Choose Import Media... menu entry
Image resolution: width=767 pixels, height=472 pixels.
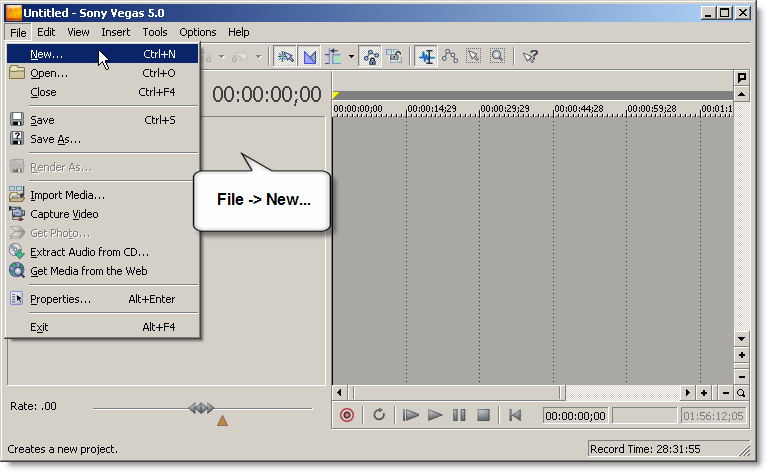pyautogui.click(x=102, y=195)
